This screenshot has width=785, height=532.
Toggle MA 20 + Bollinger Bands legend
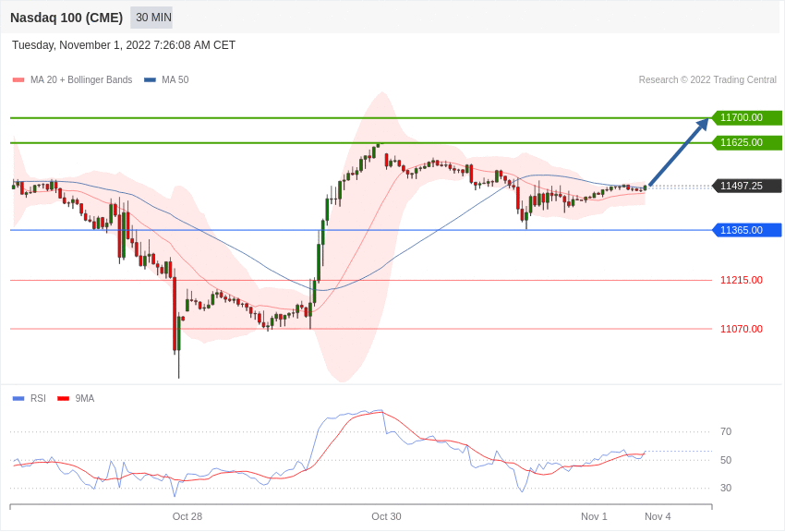coord(73,79)
